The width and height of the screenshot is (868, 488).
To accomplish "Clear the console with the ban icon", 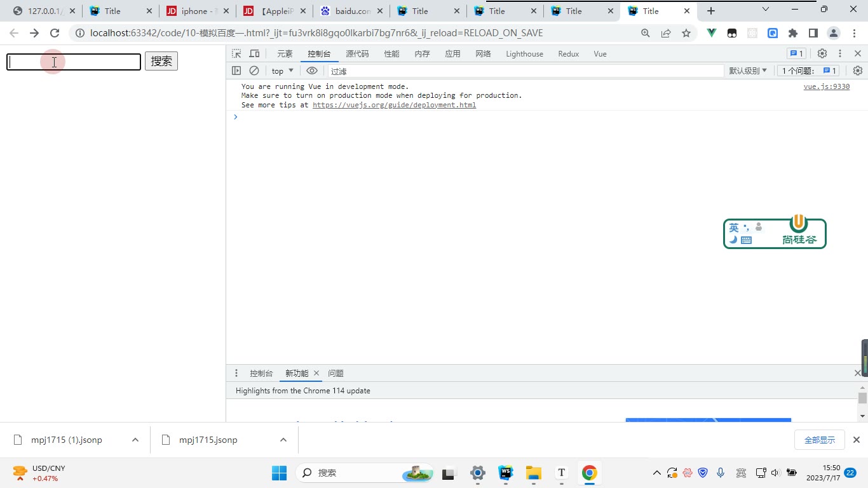I will pos(254,71).
